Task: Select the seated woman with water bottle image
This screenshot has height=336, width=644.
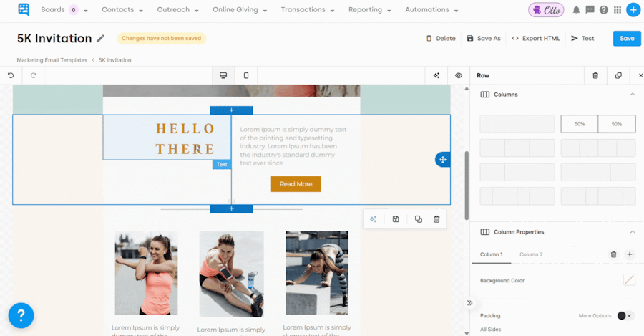Action: (x=232, y=274)
